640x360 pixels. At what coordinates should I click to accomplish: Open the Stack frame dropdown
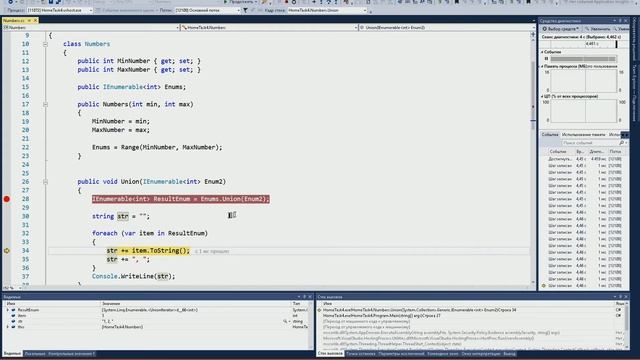pyautogui.click(x=327, y=10)
